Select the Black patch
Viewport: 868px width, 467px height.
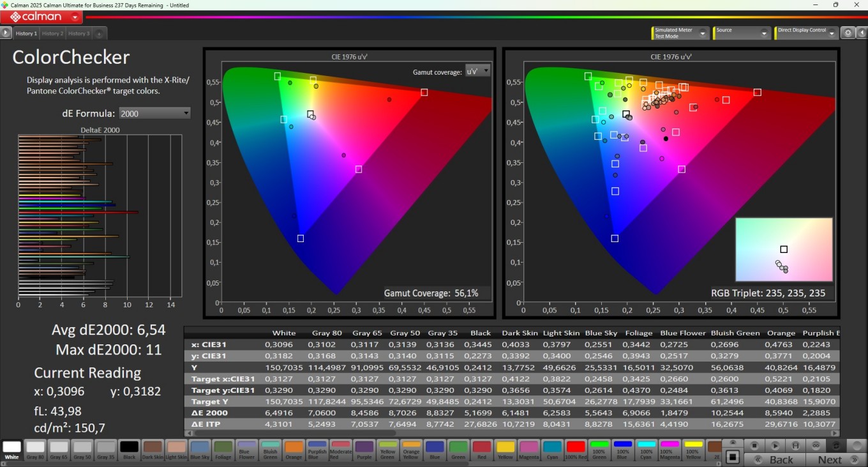129,450
